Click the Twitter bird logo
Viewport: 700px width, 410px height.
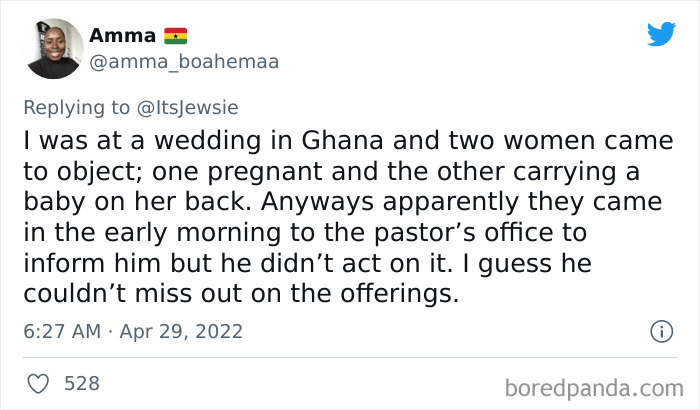pos(661,34)
